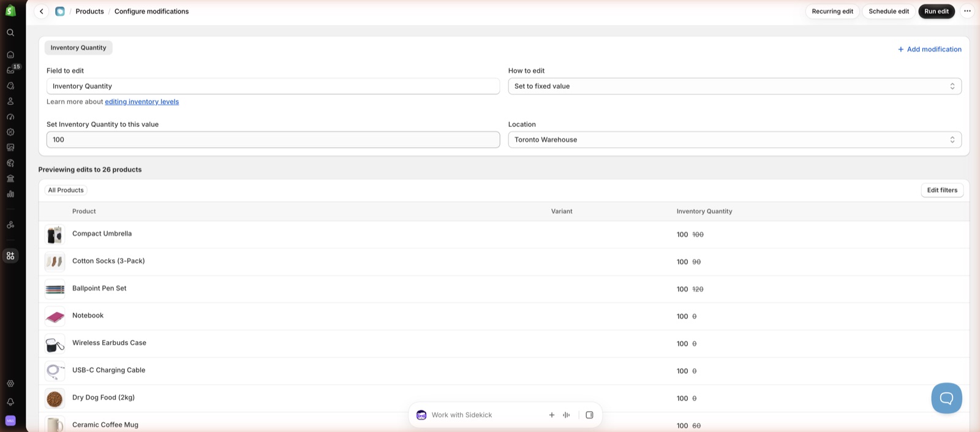Viewport: 980px width, 432px height.
Task: Click the Schedule edit button
Action: click(x=889, y=11)
